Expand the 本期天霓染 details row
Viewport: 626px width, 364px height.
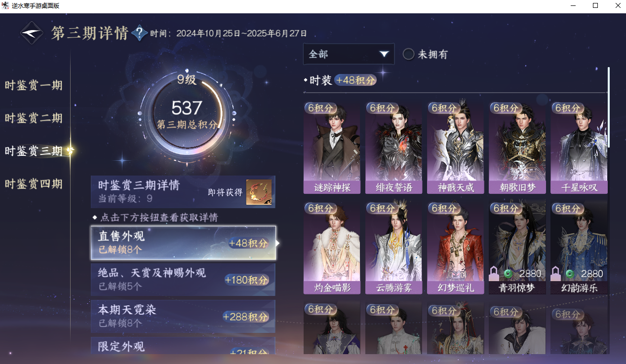pos(183,316)
